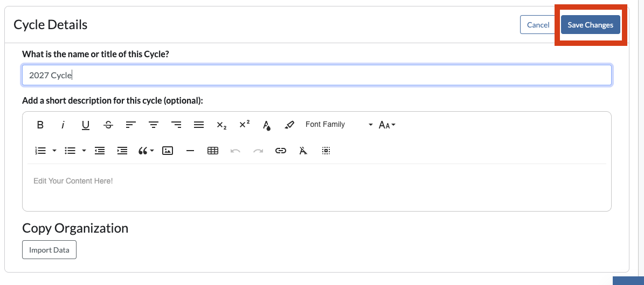
Task: Align text to the left
Action: tap(130, 125)
